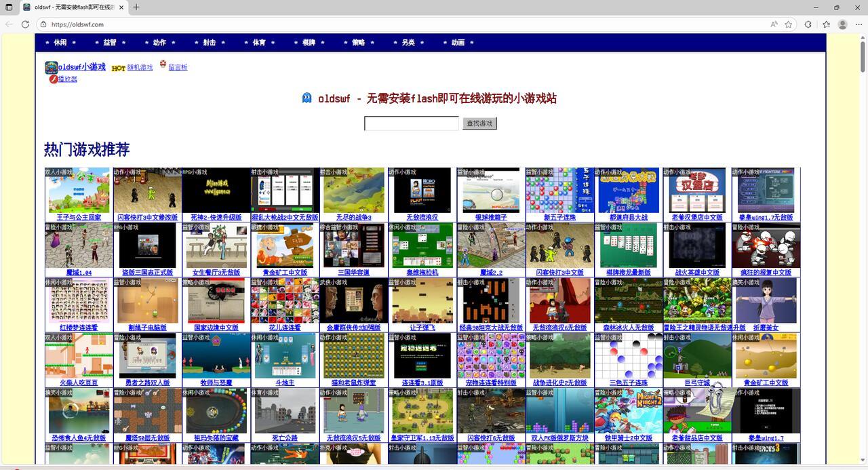Open the 播放器 player link

click(68, 79)
